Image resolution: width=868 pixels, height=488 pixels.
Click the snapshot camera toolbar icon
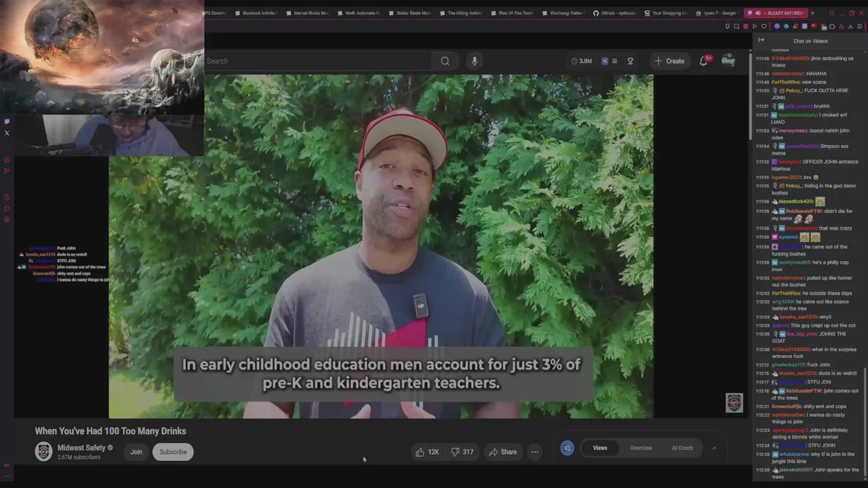tap(736, 26)
